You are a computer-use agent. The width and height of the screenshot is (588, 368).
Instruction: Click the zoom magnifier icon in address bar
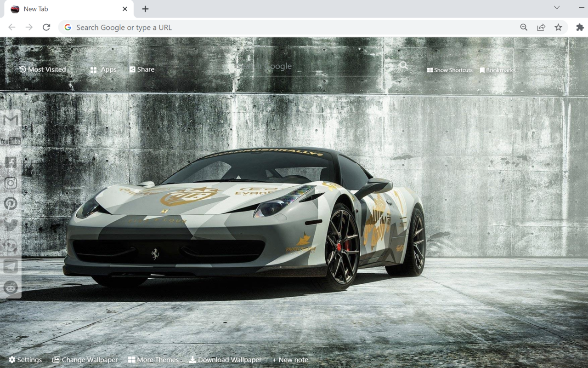point(524,27)
